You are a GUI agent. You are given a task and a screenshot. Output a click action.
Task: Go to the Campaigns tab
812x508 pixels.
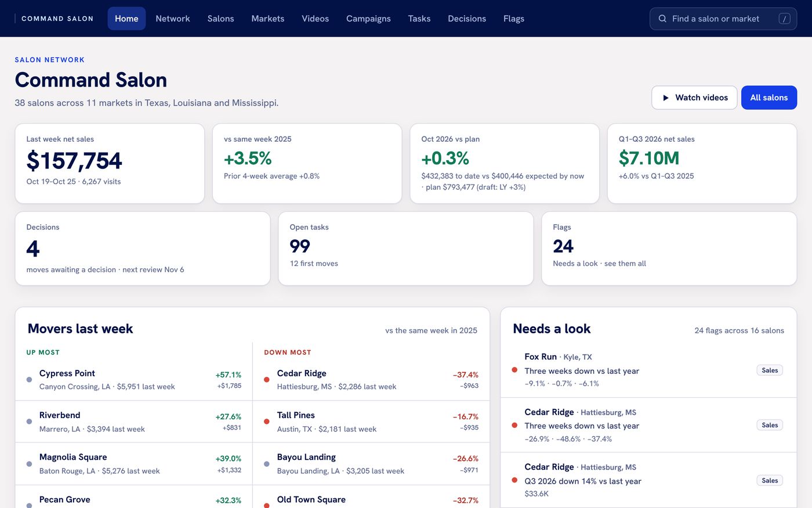(368, 19)
